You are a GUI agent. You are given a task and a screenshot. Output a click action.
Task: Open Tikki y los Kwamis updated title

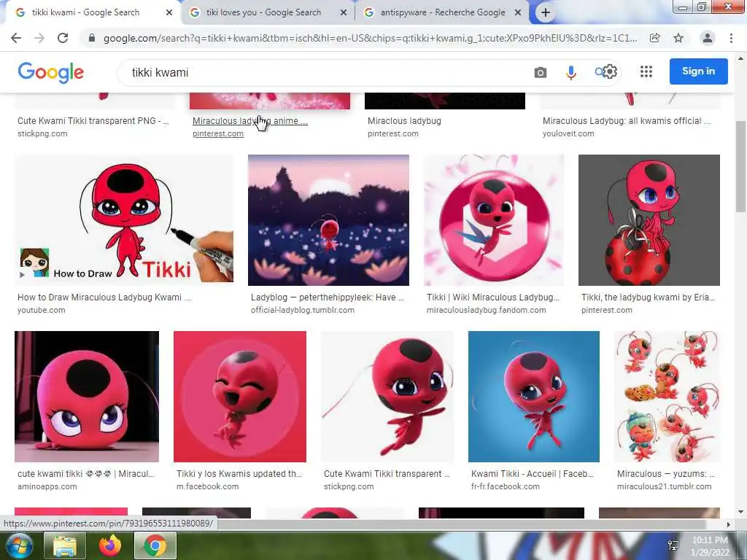239,474
